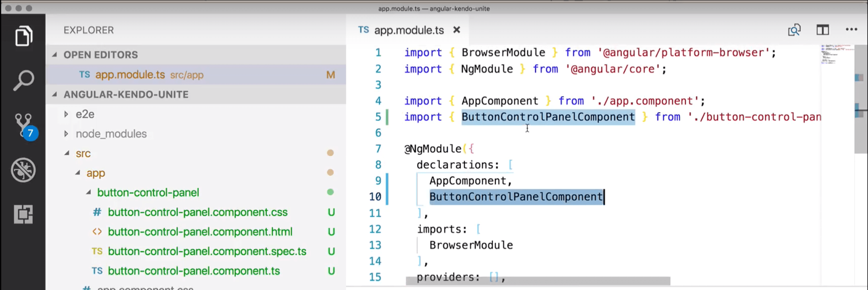Click BrowserModule in the line 1 import

(x=503, y=53)
